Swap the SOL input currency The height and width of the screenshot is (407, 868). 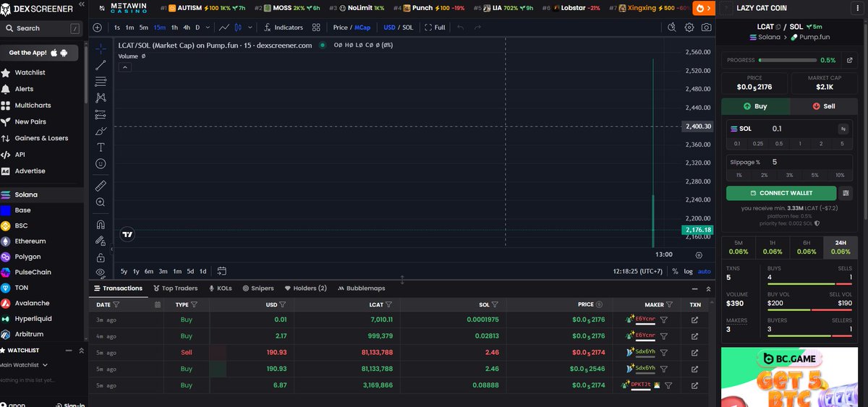843,129
